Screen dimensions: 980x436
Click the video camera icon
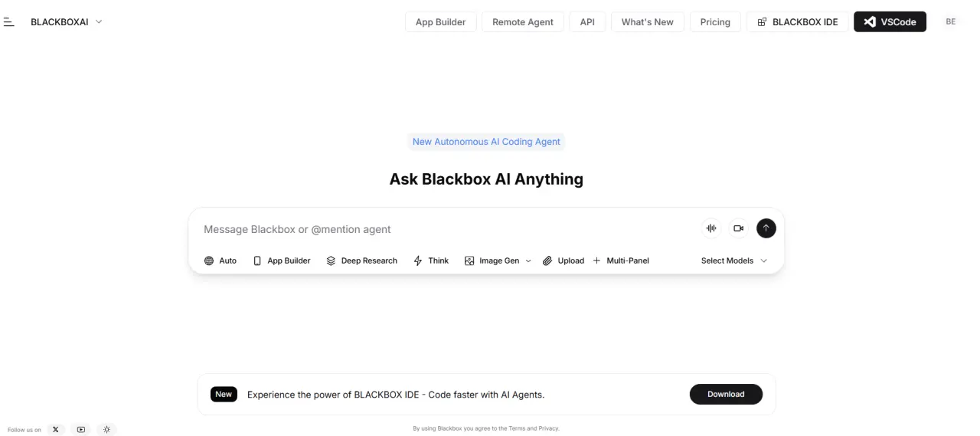(x=738, y=228)
